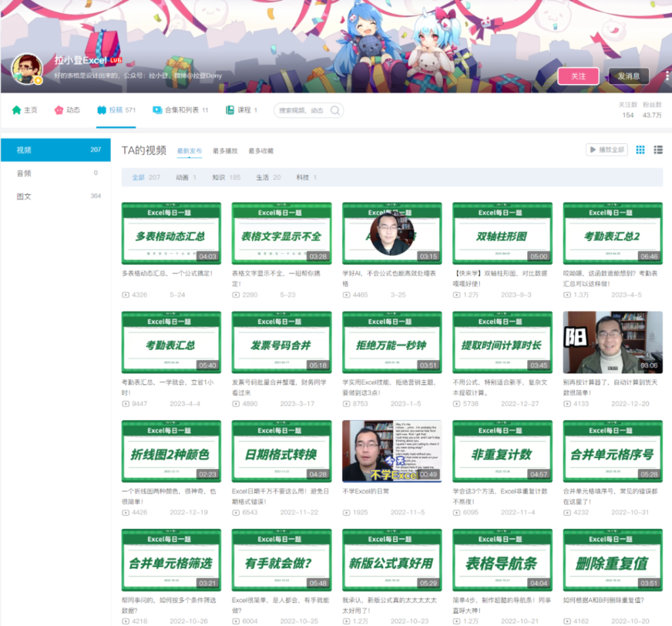This screenshot has height=626, width=672.
Task: Sort videos by 最多收藏
Action: click(261, 151)
